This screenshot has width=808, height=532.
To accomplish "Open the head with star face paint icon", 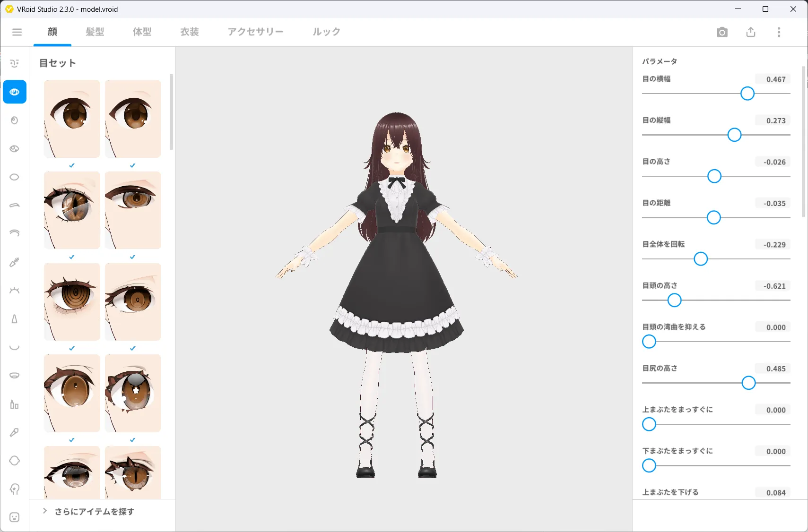I will [x=15, y=489].
